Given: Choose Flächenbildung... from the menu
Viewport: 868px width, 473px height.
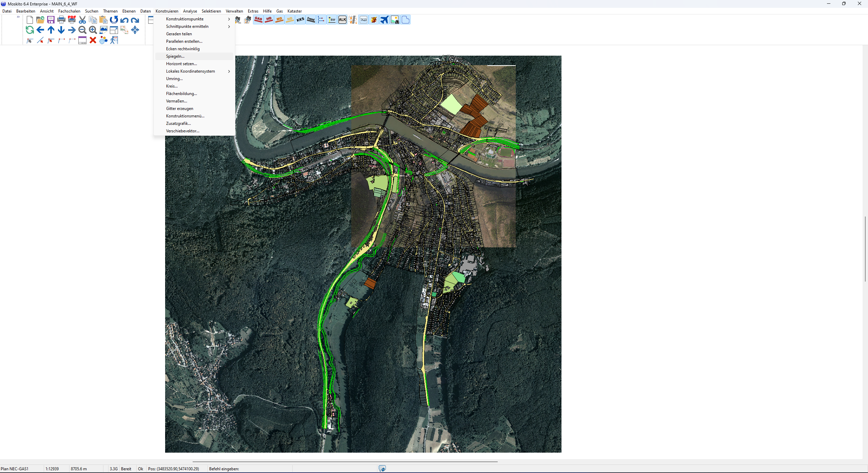Looking at the screenshot, I should [x=181, y=94].
